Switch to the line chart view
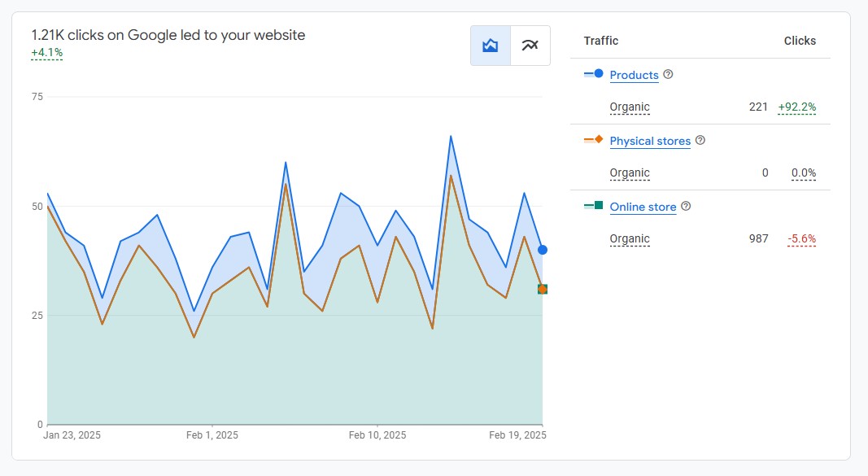This screenshot has width=868, height=476. (x=530, y=46)
